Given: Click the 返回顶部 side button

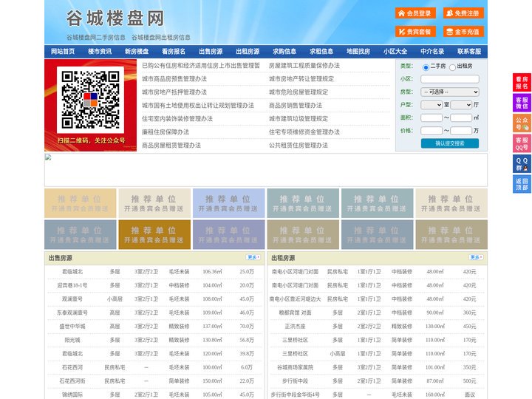Looking at the screenshot, I should click(x=522, y=184).
